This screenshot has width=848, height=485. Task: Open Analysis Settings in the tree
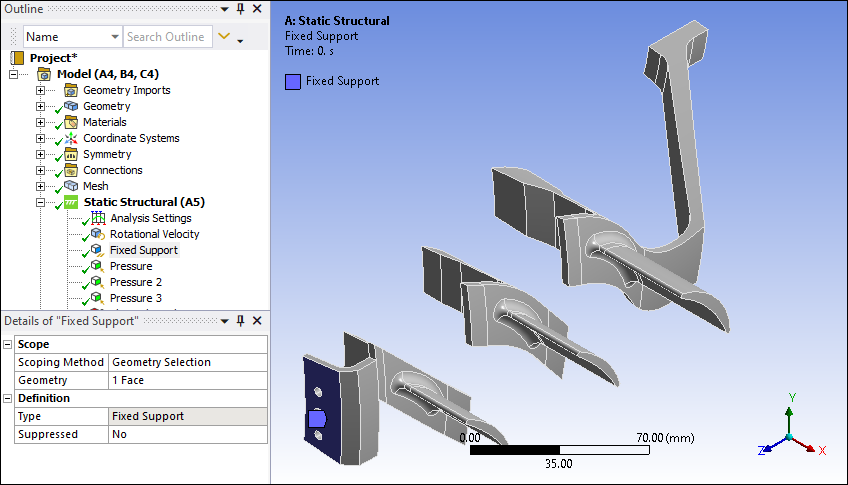click(150, 218)
